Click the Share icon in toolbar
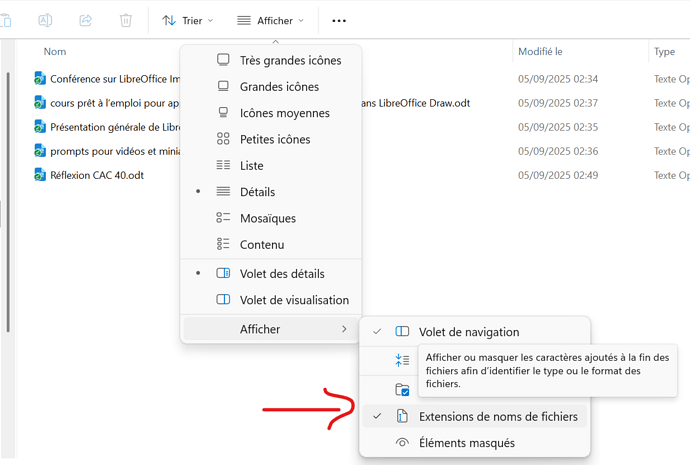The height and width of the screenshot is (465, 690). (x=85, y=20)
